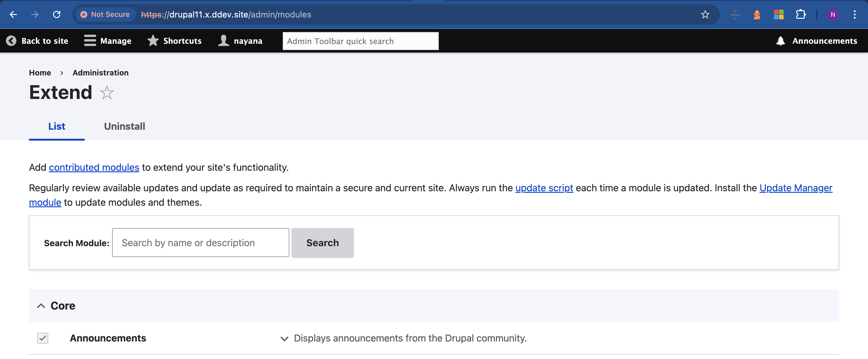Click the four-colored squares extension icon
This screenshot has height=359, width=868.
778,14
